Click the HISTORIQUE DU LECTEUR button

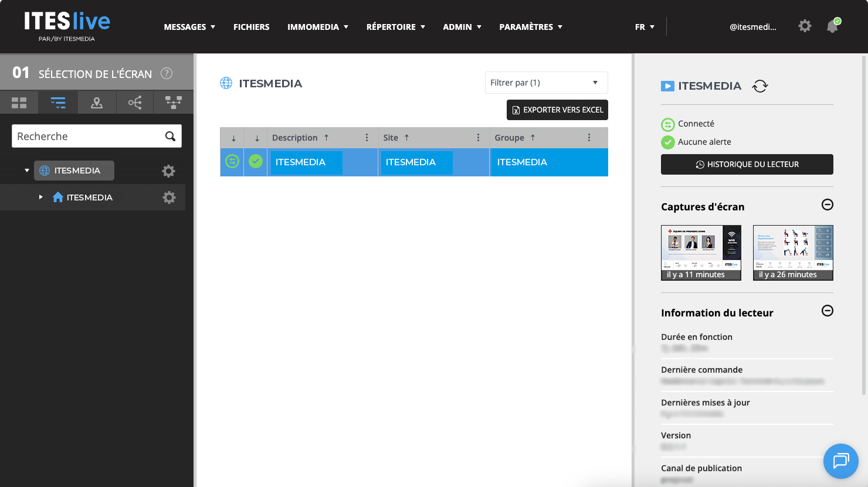(747, 165)
